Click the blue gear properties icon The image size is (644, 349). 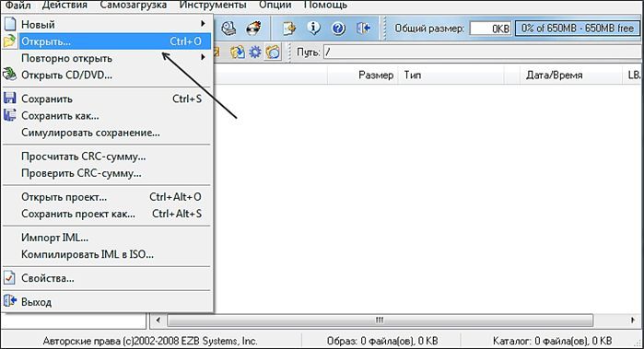pos(255,52)
